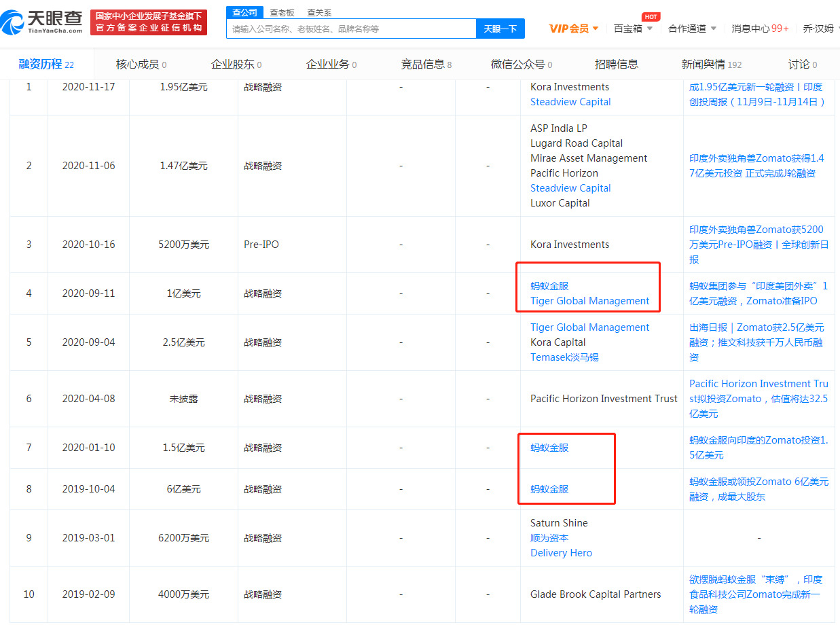Expand the 百宝箱 dropdown menu
Screen dimensions: 840x627
[x=633, y=29]
